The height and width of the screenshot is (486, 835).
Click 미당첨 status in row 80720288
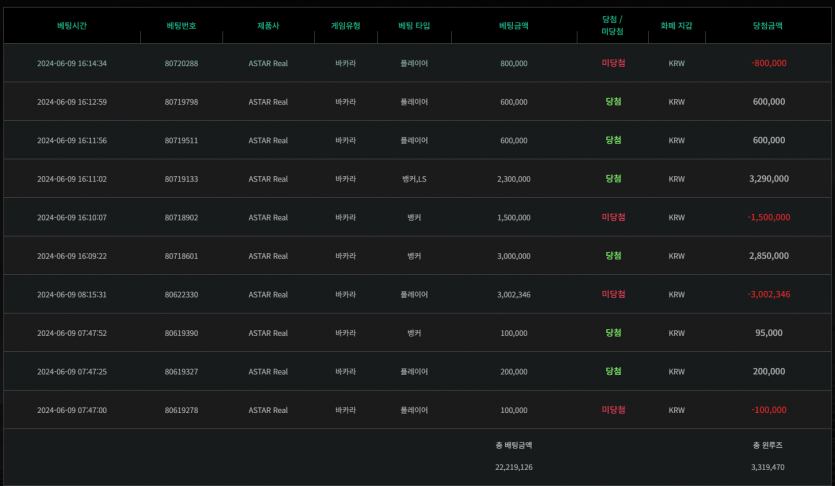coord(613,63)
